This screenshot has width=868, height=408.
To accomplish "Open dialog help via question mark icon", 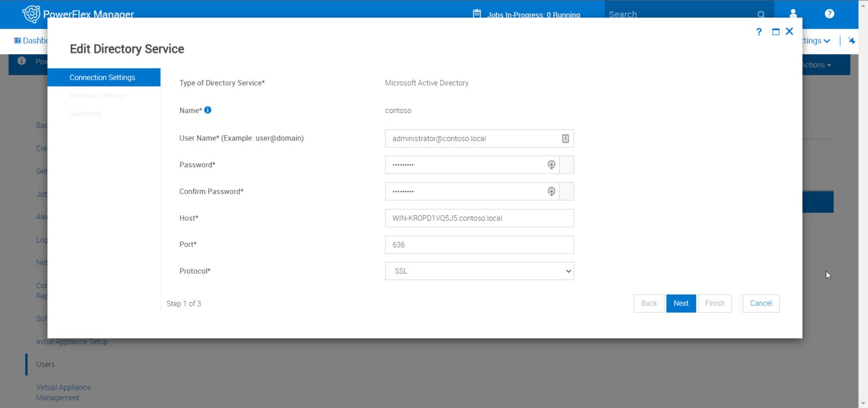I will [x=759, y=32].
